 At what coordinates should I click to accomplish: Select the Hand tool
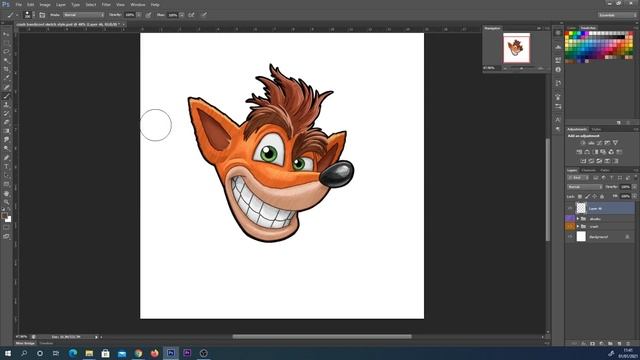[6, 193]
